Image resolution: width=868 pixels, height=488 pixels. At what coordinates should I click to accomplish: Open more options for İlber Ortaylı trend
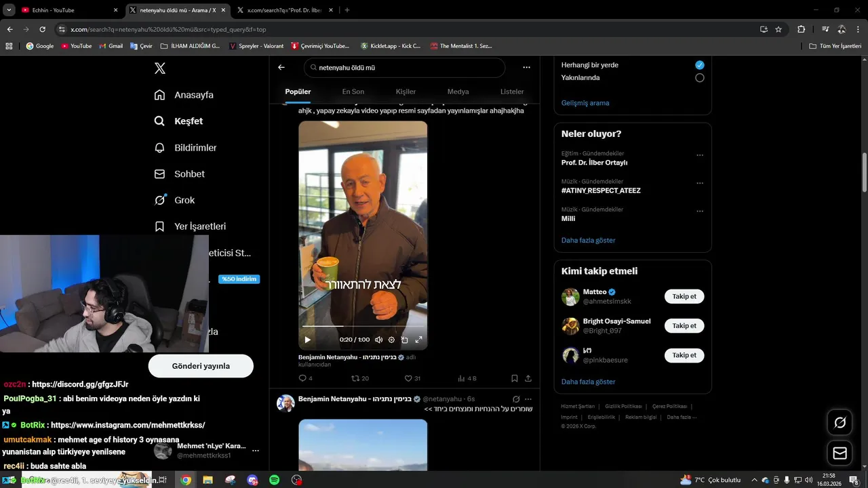pos(700,155)
